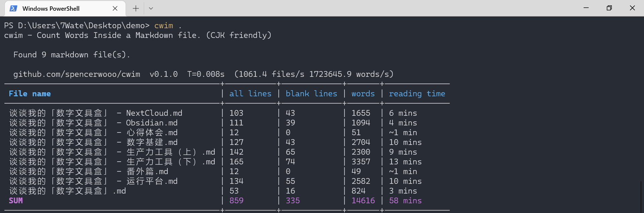
Task: Click the "all lines" column header
Action: tap(250, 94)
